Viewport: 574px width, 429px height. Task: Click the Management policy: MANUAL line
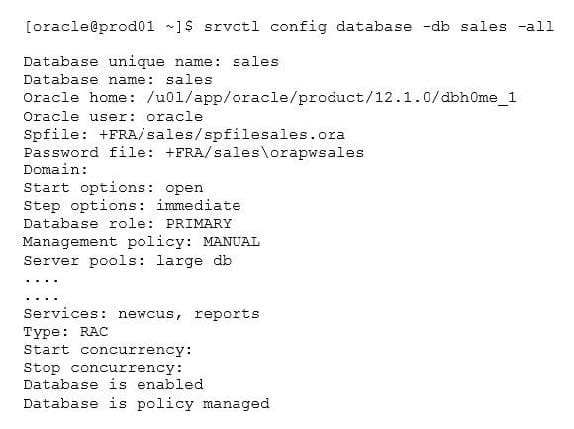[141, 242]
